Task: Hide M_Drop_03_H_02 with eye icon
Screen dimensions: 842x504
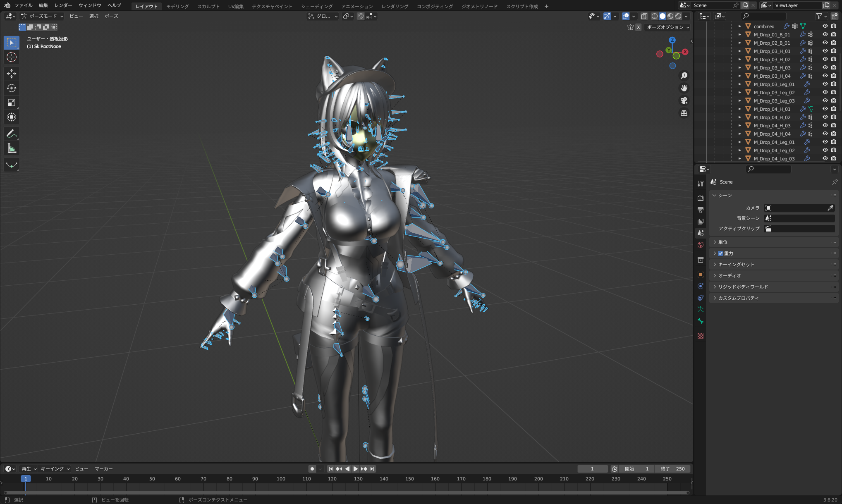Action: (825, 59)
